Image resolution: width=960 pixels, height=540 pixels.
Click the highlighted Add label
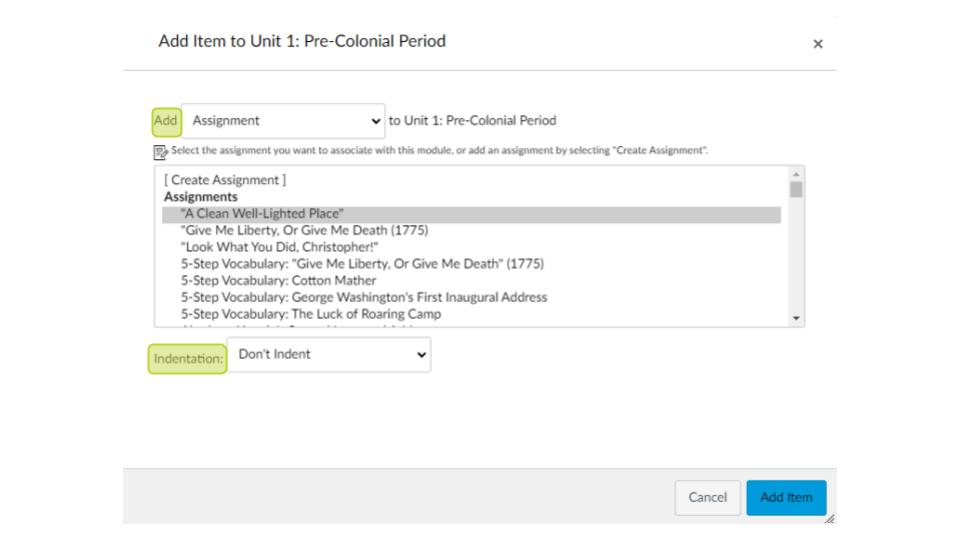tap(166, 121)
